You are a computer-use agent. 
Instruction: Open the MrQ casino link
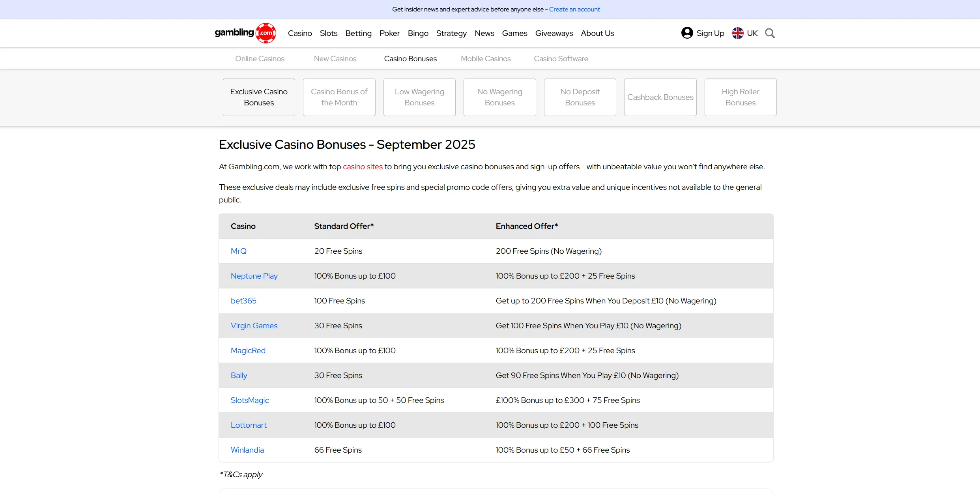coord(239,251)
